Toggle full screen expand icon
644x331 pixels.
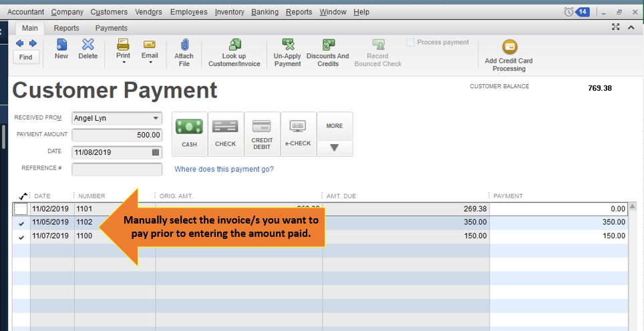615,27
